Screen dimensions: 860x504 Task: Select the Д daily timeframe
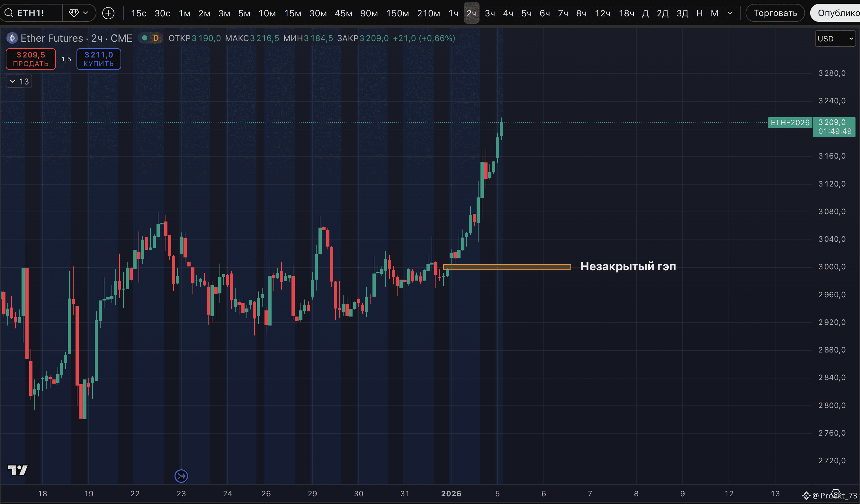(x=645, y=13)
